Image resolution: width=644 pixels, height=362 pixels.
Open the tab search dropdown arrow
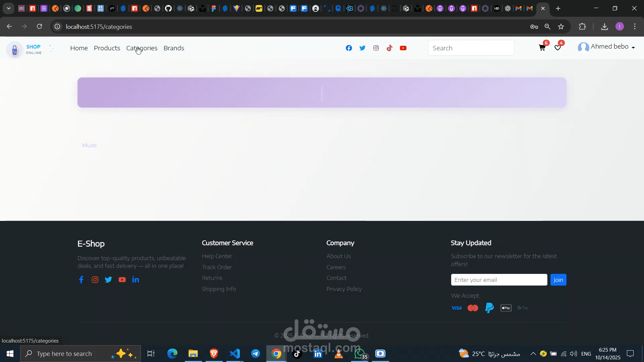8,8
